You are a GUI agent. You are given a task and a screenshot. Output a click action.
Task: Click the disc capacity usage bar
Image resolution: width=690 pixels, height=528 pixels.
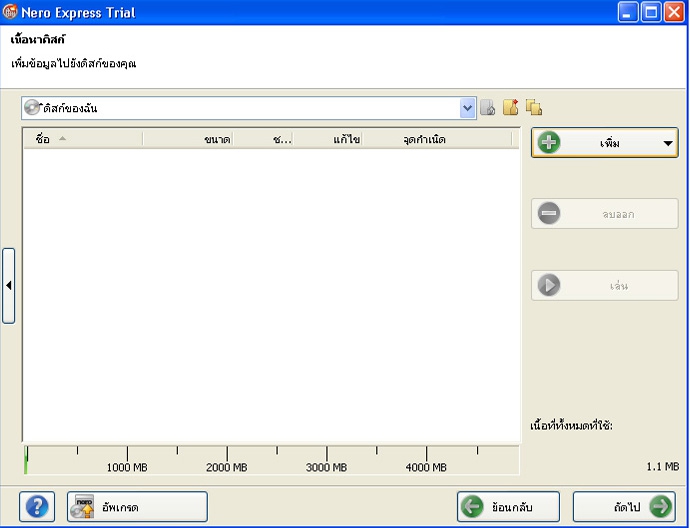(272, 460)
